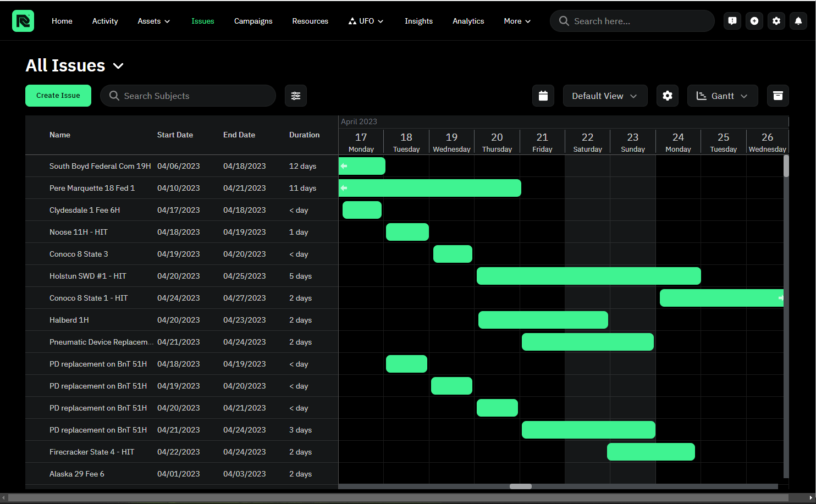
Task: Open the view settings gear icon
Action: [x=668, y=96]
